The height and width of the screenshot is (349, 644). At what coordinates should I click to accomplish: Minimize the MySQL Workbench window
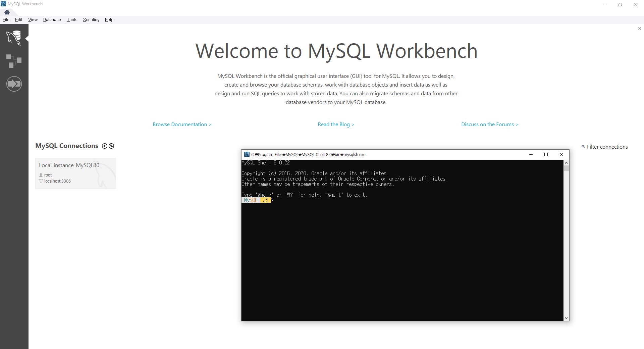tap(605, 5)
